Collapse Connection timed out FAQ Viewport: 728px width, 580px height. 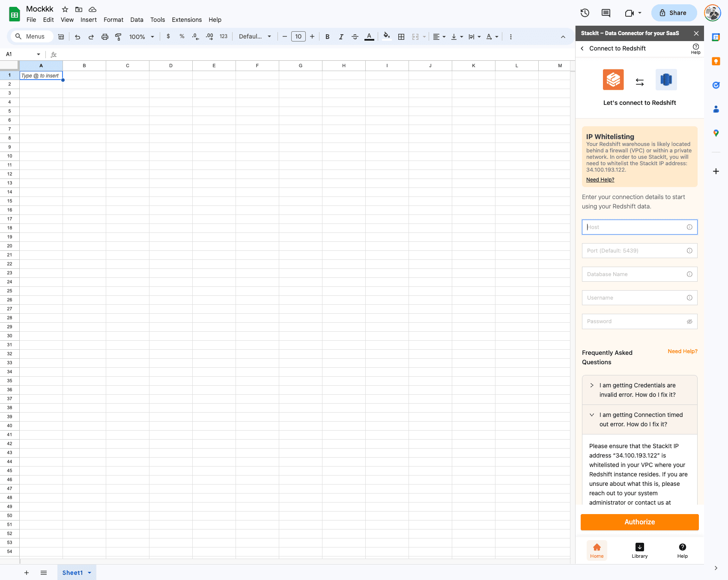click(x=640, y=419)
